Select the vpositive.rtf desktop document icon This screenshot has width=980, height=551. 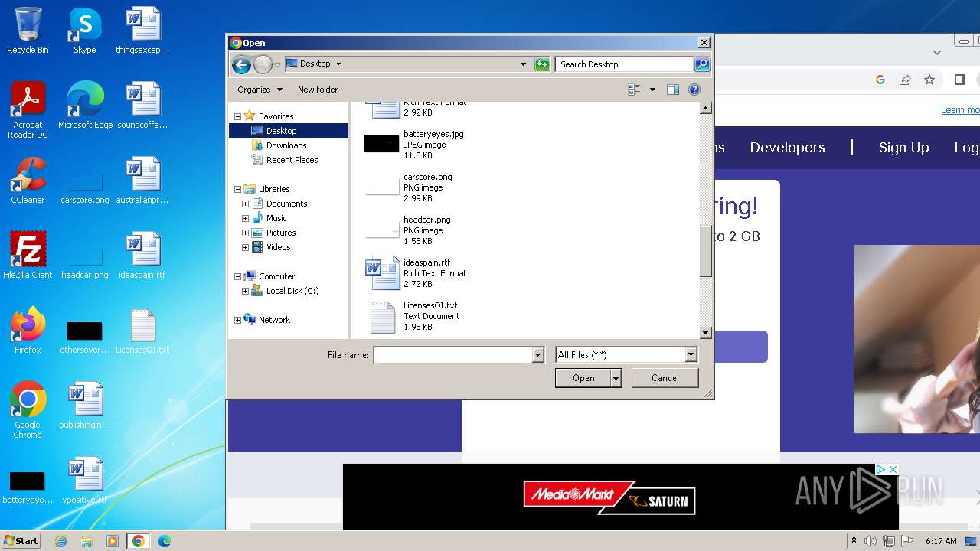85,481
